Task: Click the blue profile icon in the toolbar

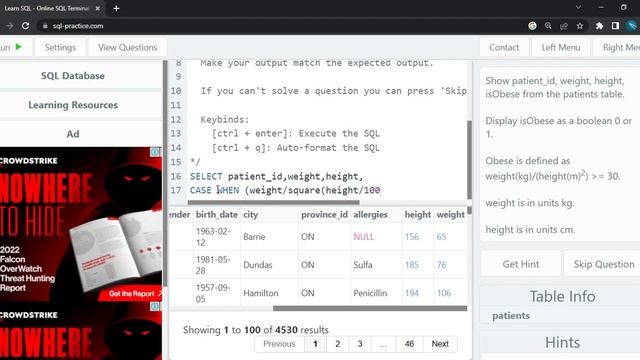Action: (x=632, y=26)
